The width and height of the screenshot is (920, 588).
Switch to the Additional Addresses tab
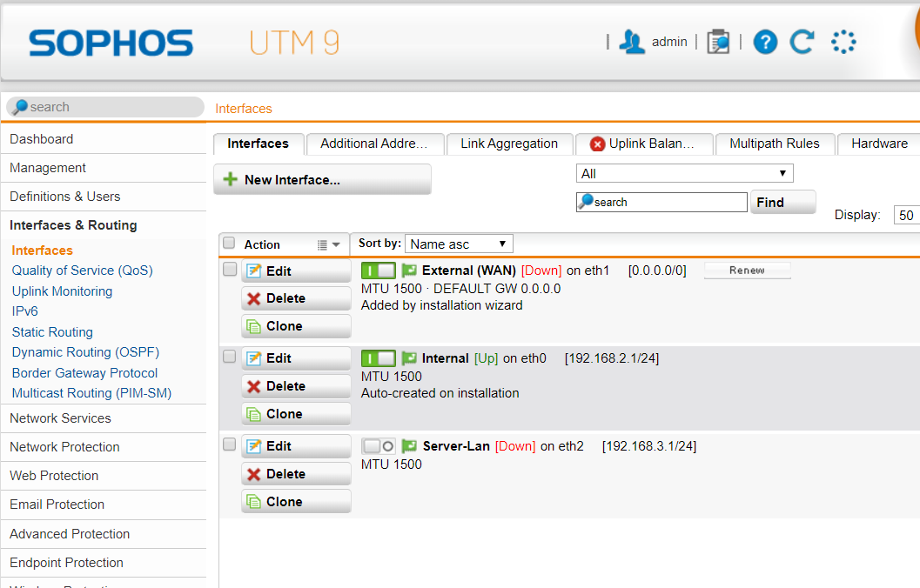[374, 144]
